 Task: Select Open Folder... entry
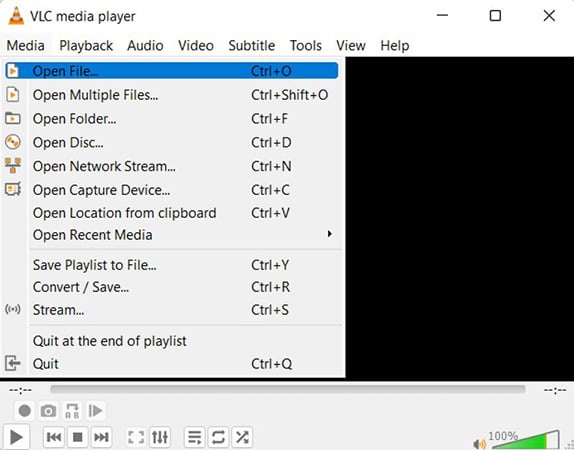pos(172,119)
